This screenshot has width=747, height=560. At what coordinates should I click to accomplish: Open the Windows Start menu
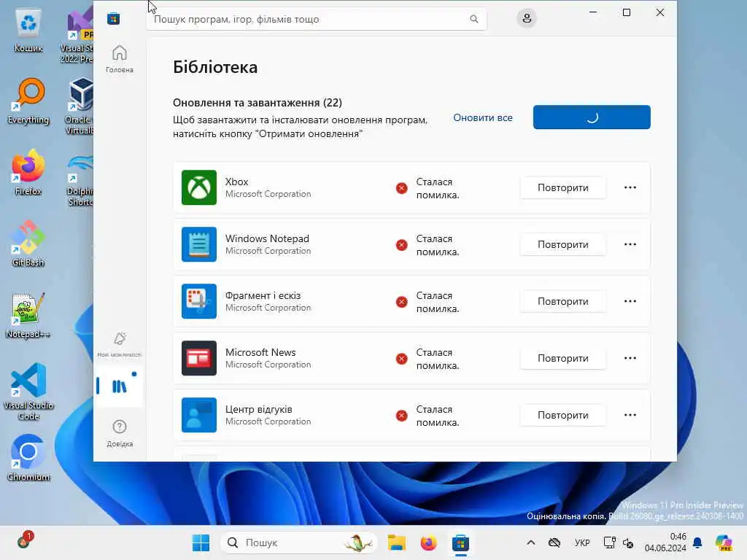point(201,542)
